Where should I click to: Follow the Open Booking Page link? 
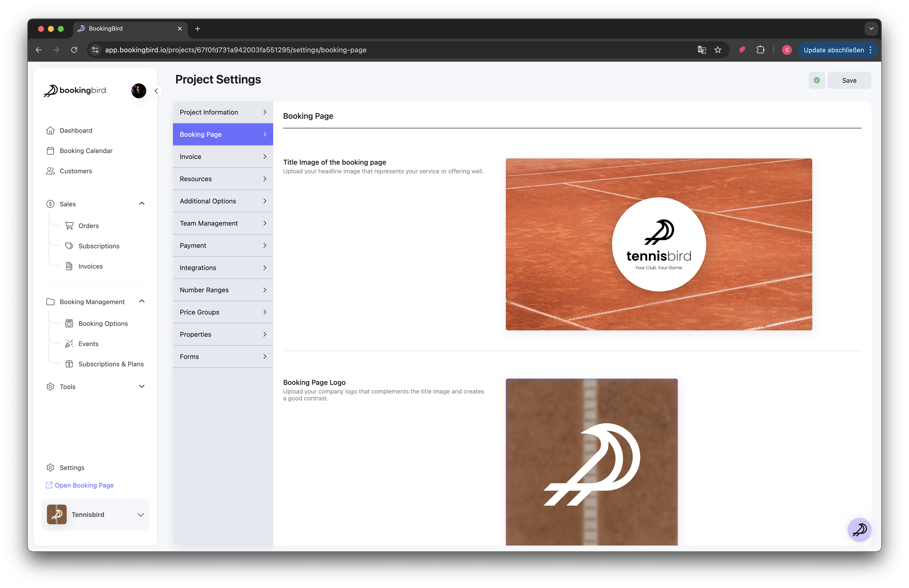[x=80, y=485]
